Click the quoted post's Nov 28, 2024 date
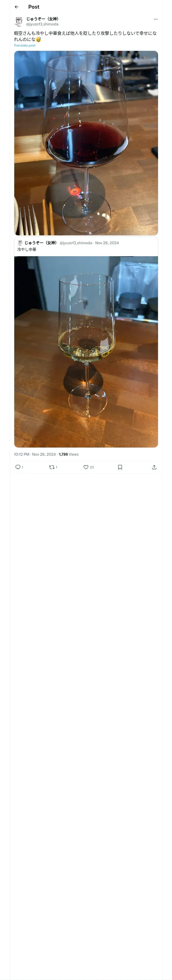172x980 pixels. (x=107, y=243)
